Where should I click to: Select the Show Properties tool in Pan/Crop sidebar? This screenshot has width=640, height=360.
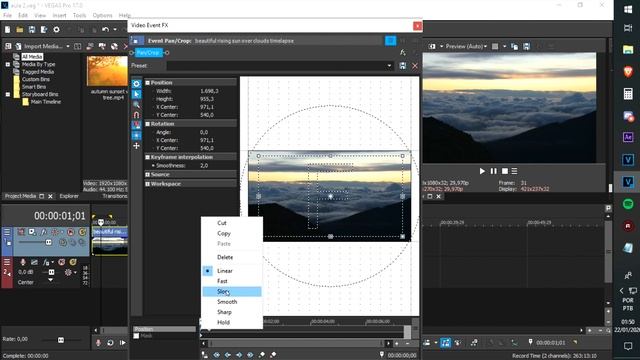[136, 84]
